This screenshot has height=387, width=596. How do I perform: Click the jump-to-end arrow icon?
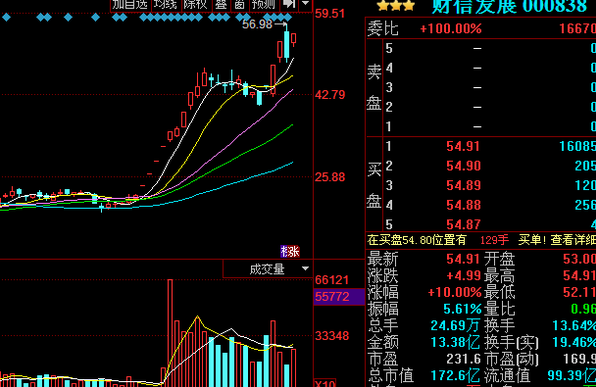tap(289, 4)
